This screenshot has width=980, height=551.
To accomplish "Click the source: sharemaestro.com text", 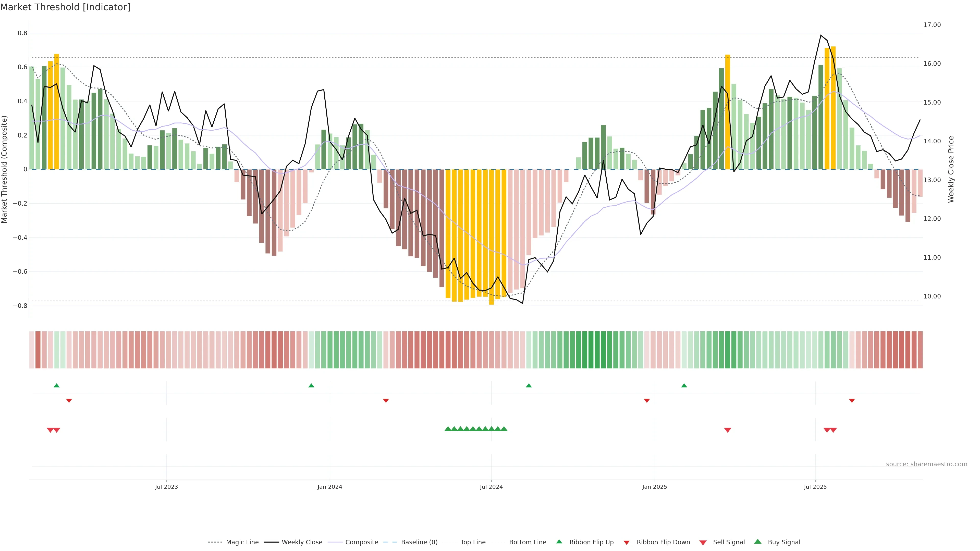I will (926, 464).
